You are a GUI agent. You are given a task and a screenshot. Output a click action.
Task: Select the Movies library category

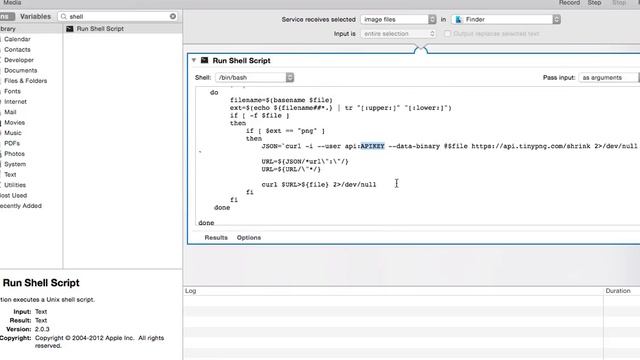(14, 122)
